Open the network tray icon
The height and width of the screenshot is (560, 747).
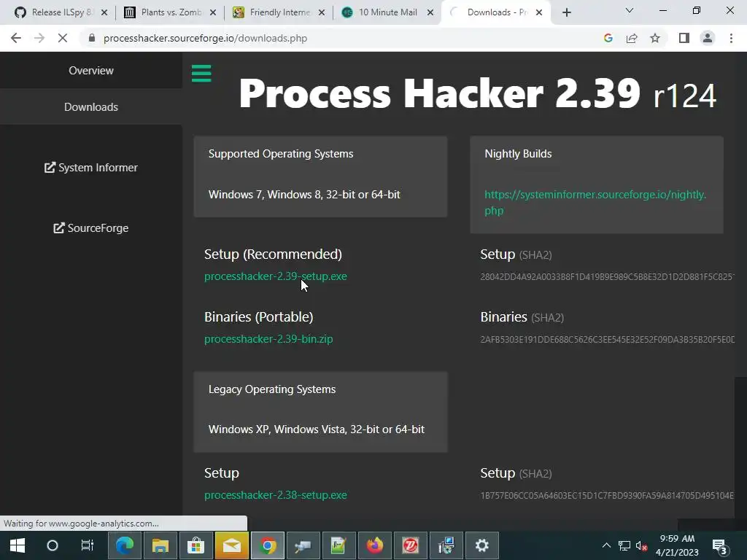624,545
